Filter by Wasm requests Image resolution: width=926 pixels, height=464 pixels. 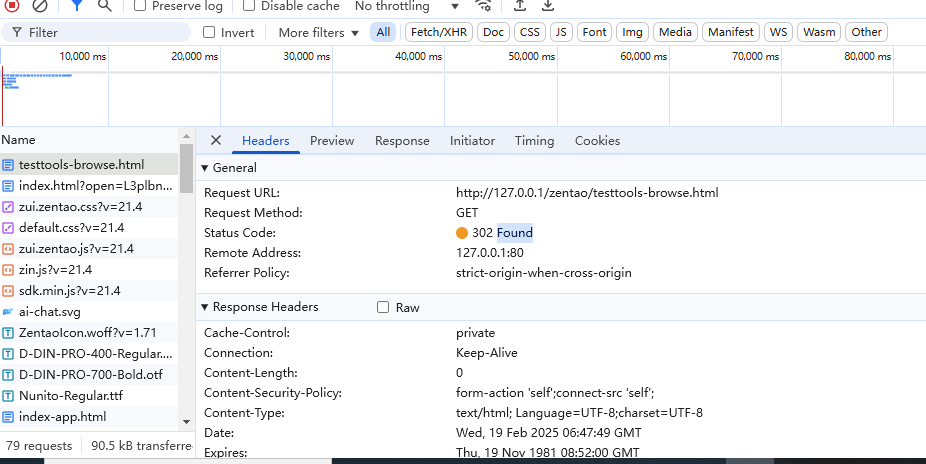pos(819,32)
